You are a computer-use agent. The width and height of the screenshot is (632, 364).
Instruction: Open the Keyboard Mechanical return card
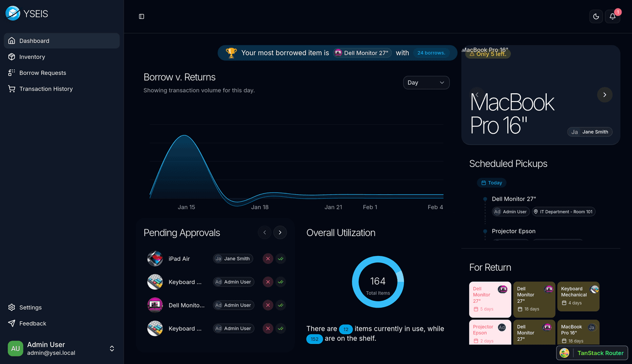[x=578, y=299]
